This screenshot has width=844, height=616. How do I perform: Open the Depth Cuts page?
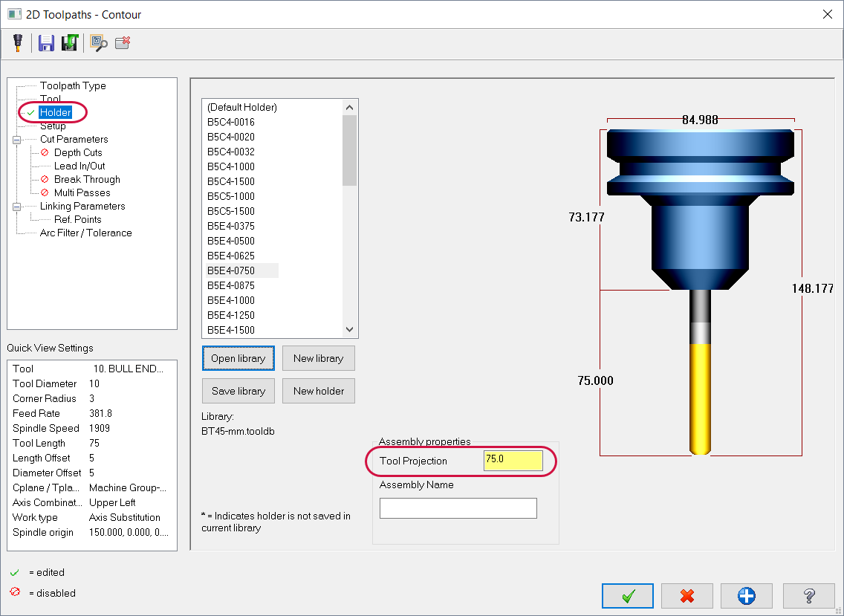click(x=78, y=152)
